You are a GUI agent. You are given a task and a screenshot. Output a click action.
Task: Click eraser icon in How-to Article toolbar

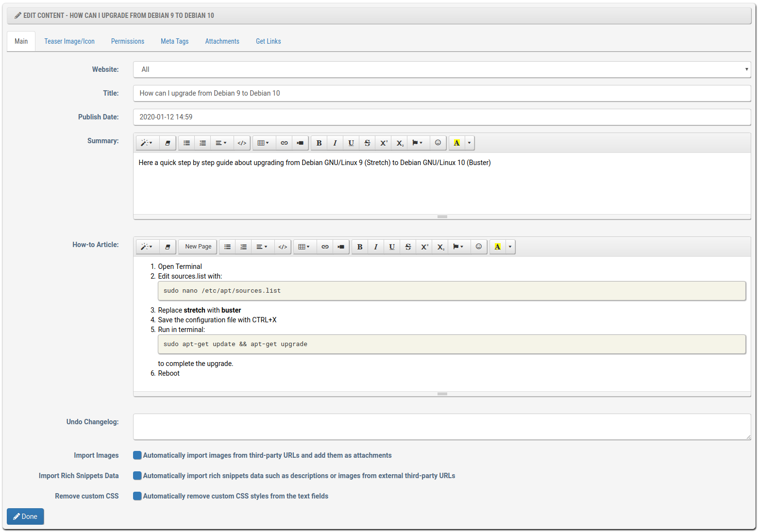[x=168, y=247]
